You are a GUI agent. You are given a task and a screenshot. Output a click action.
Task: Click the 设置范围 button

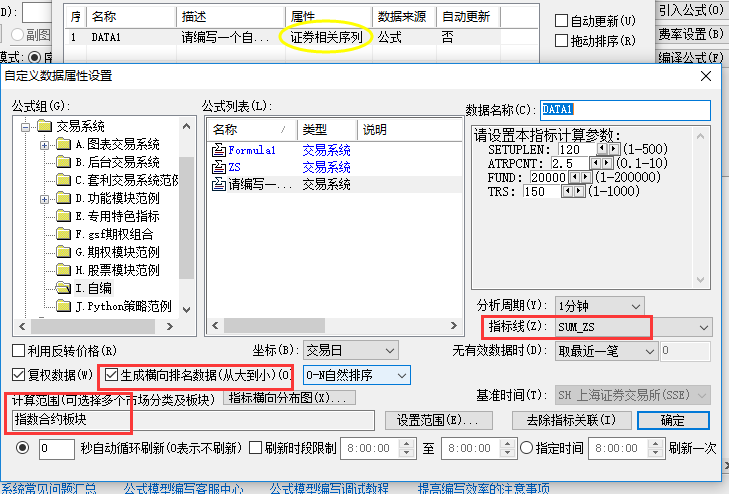click(x=433, y=420)
